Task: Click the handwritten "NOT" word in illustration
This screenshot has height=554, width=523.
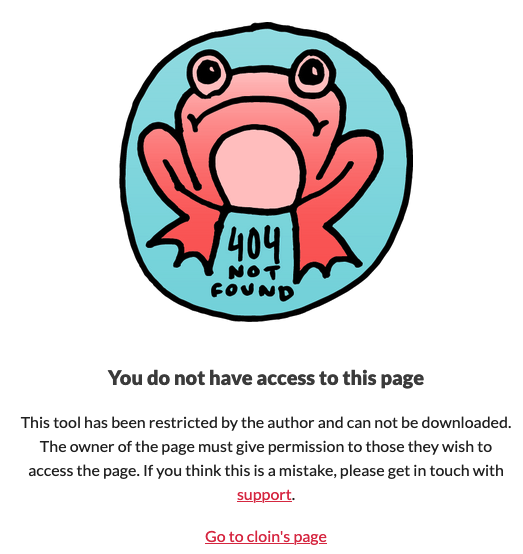Action: pos(253,272)
